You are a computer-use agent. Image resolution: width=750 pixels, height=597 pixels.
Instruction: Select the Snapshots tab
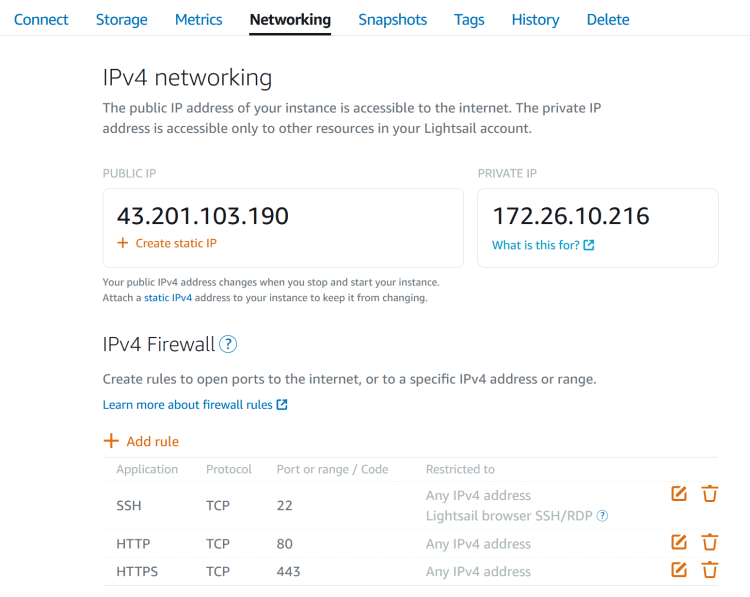(x=392, y=19)
